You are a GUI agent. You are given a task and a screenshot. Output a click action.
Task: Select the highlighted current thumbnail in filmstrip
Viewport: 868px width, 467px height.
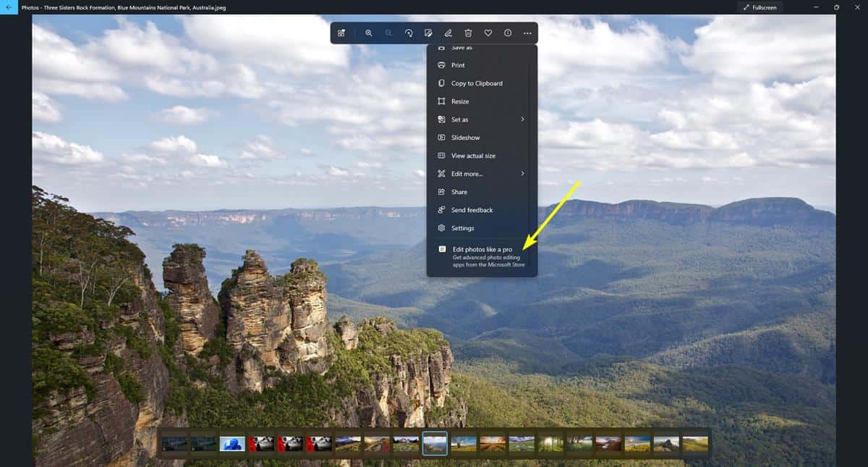[x=435, y=443]
